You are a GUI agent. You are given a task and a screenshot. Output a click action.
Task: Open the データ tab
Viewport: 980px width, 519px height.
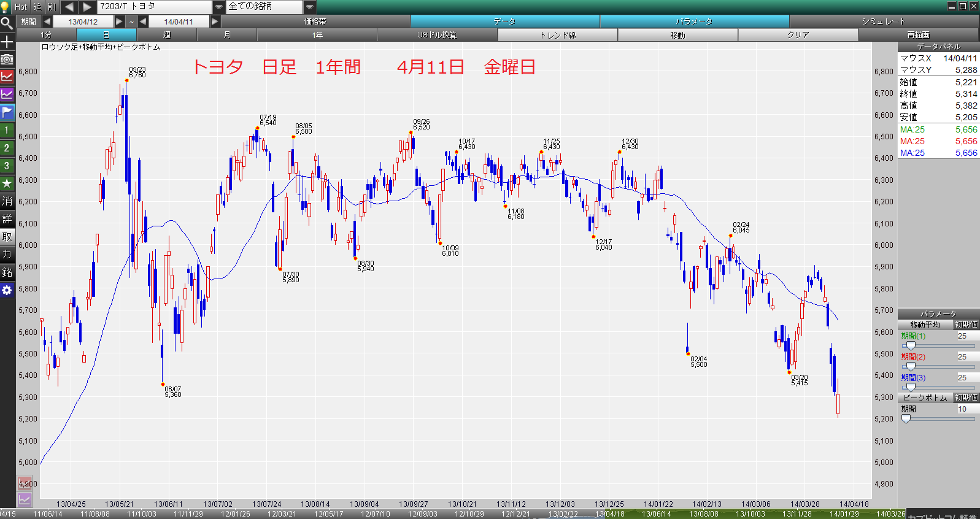(x=505, y=21)
